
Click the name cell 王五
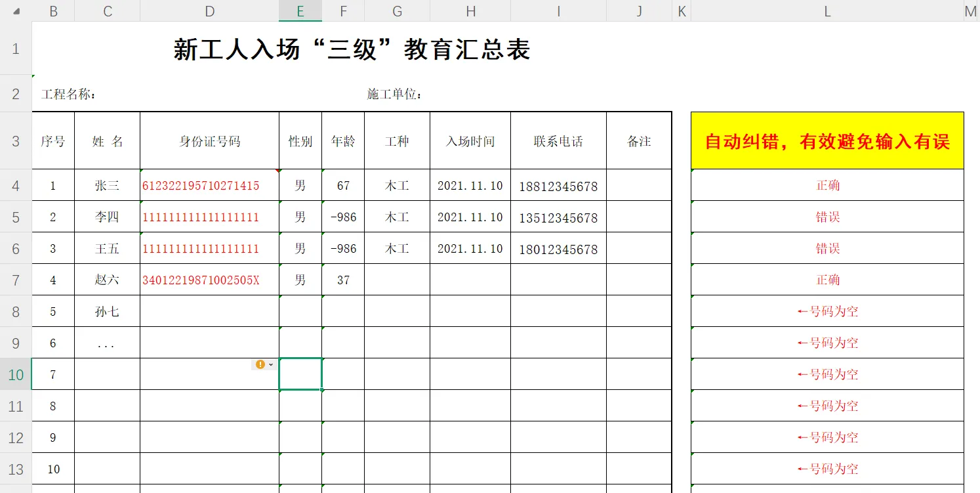[108, 248]
